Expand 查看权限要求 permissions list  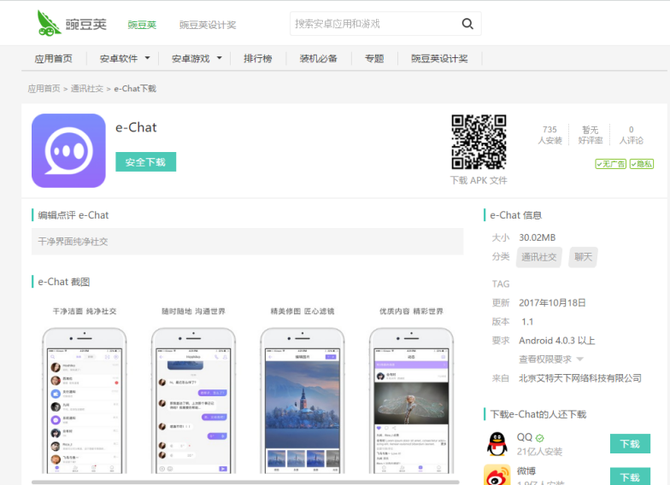click(x=551, y=359)
